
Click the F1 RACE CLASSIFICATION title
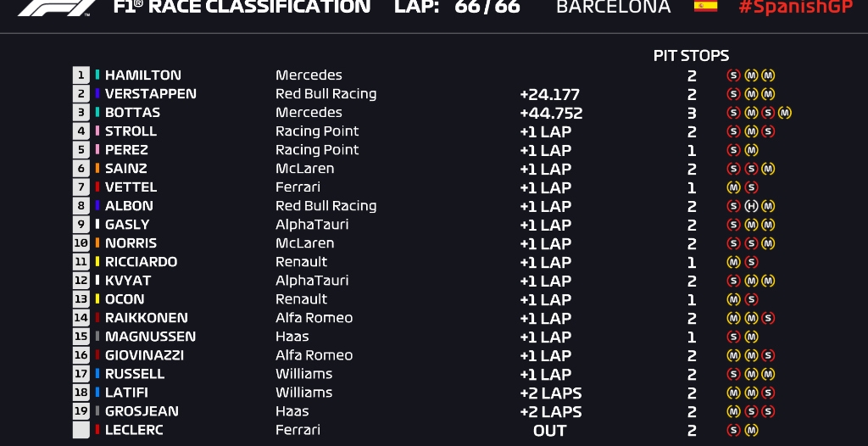242,7
